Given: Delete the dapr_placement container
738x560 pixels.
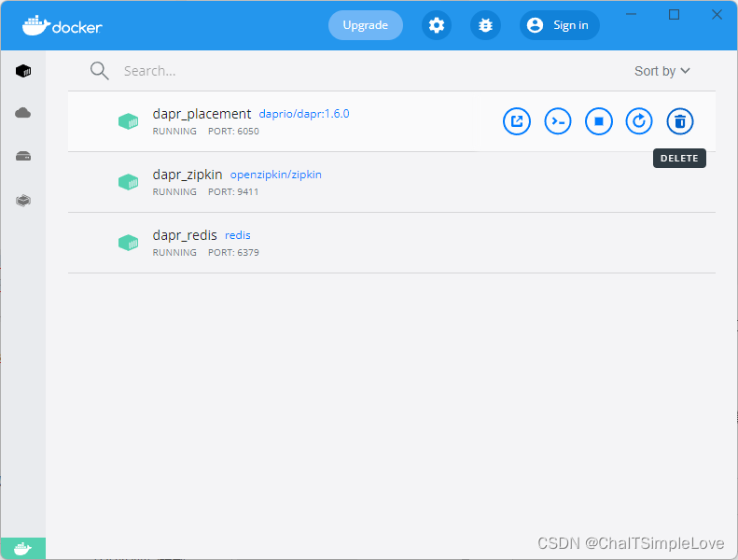Looking at the screenshot, I should 680,121.
